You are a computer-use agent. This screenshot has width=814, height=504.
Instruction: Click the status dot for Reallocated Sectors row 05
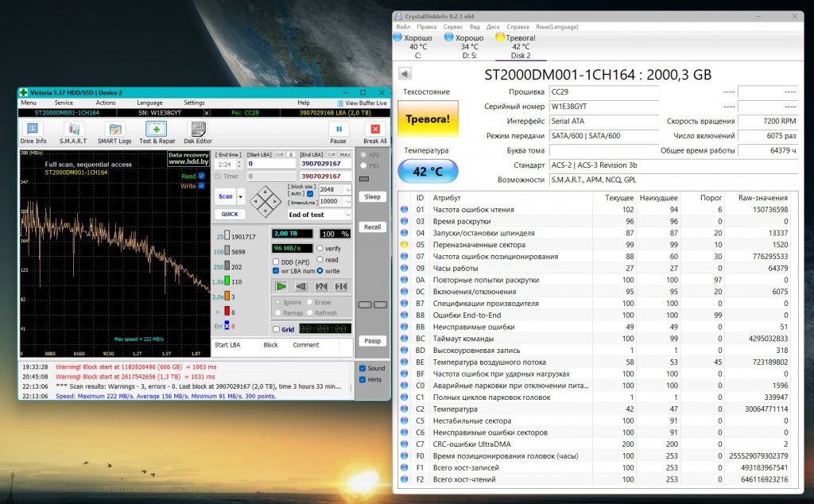click(x=405, y=245)
